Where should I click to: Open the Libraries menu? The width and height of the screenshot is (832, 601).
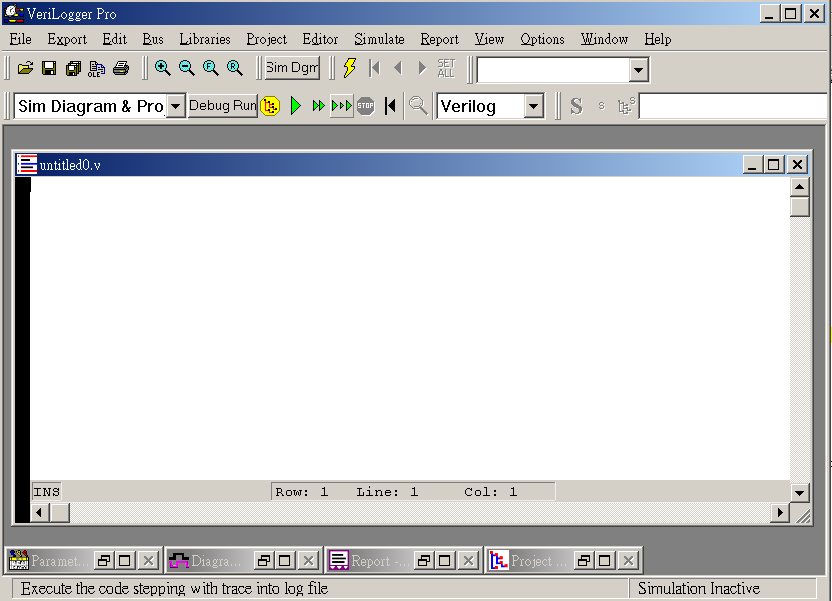click(205, 39)
